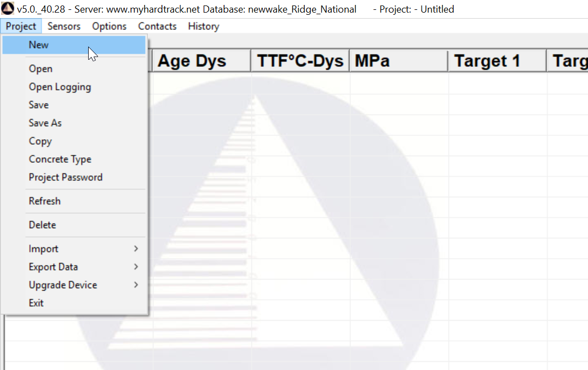
Task: Click the MPa column header
Action: [x=399, y=60]
